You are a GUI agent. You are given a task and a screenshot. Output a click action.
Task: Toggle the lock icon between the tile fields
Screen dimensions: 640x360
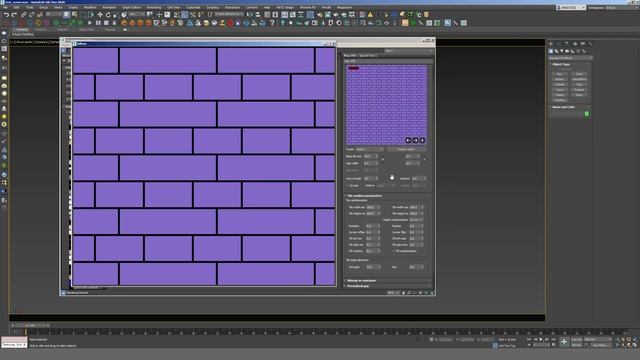pos(383,159)
